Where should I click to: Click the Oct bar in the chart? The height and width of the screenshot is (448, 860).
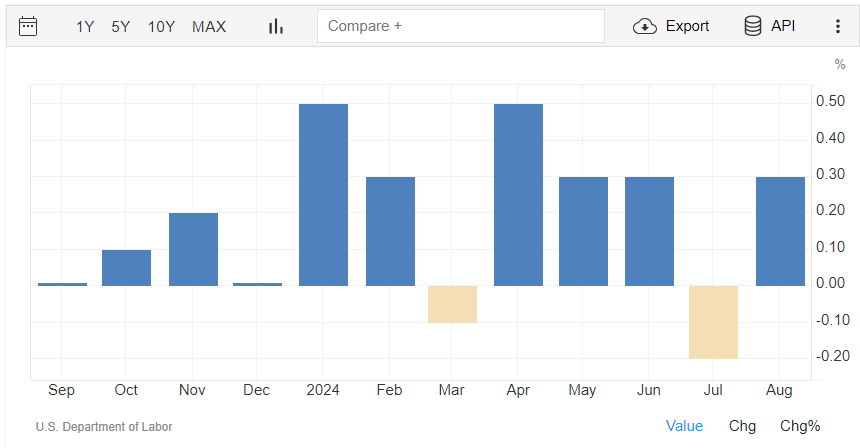click(126, 268)
